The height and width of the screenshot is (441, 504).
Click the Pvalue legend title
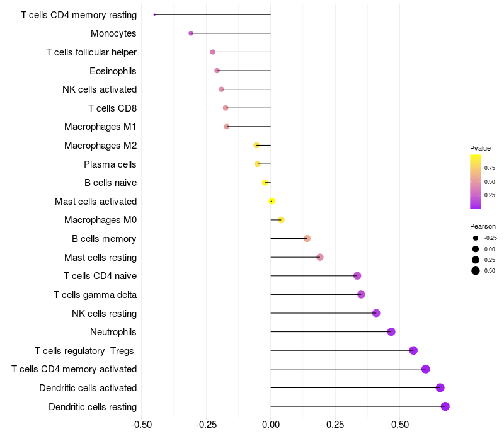(x=480, y=148)
